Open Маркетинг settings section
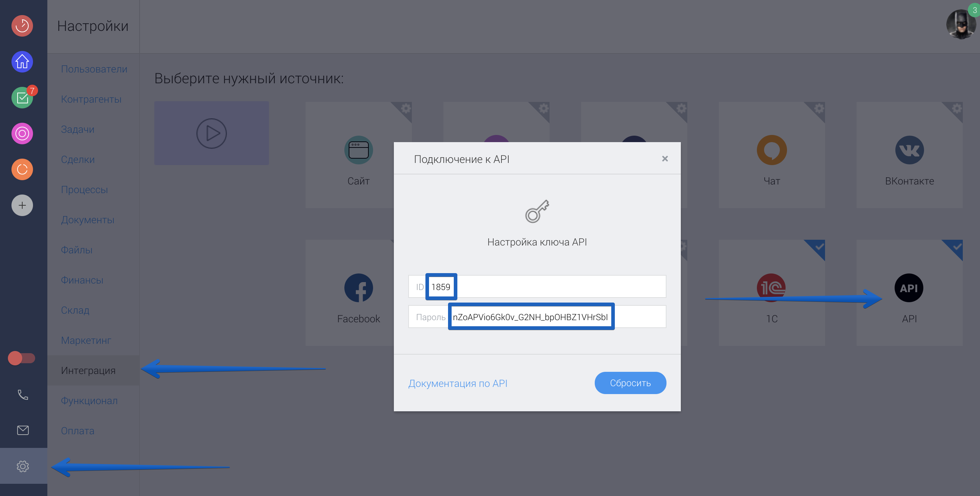 86,340
